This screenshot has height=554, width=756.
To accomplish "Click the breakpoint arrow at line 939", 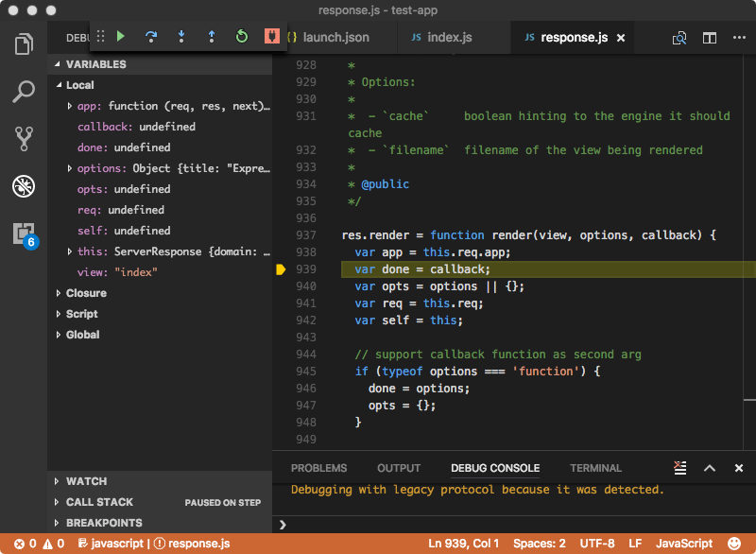I will coord(281,269).
